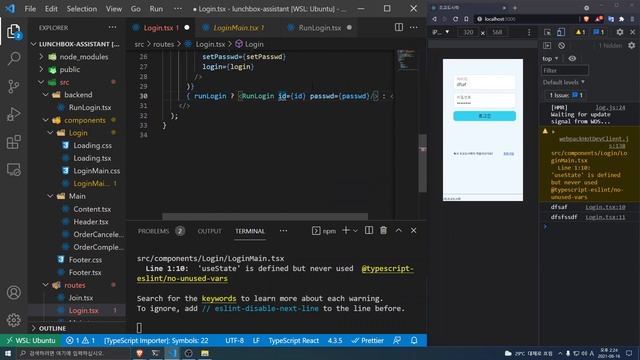Viewport: 640px width, 360px height.
Task: Click Prettier status bar item
Action: point(367,340)
